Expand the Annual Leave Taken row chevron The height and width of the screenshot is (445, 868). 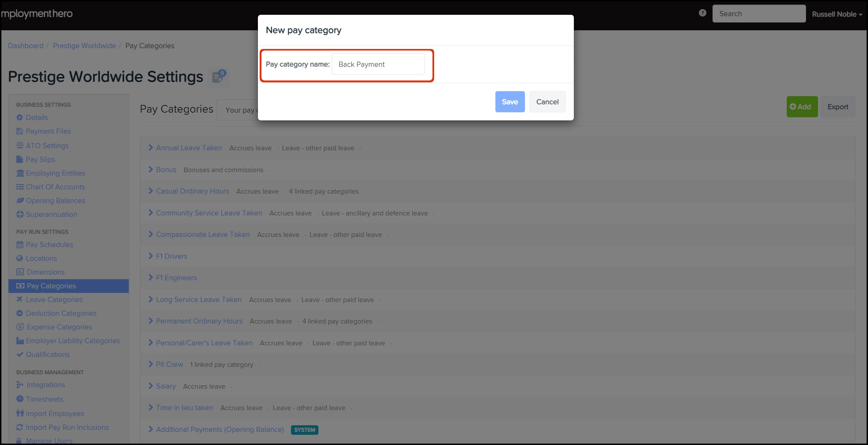click(x=151, y=148)
